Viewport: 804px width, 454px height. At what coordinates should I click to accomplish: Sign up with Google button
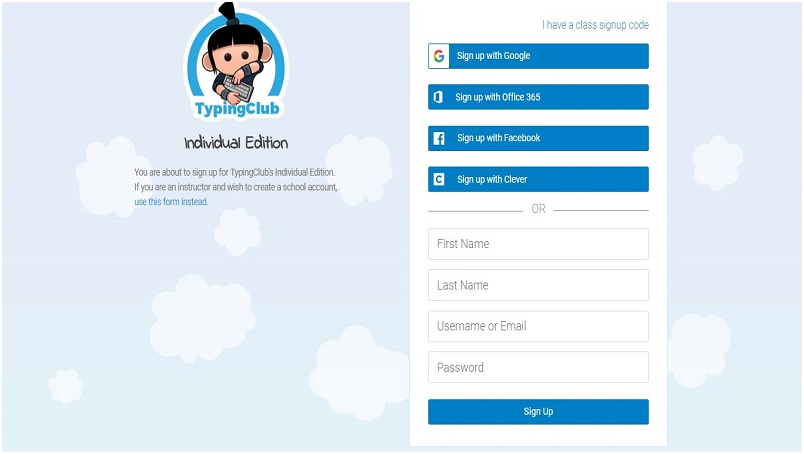[538, 56]
